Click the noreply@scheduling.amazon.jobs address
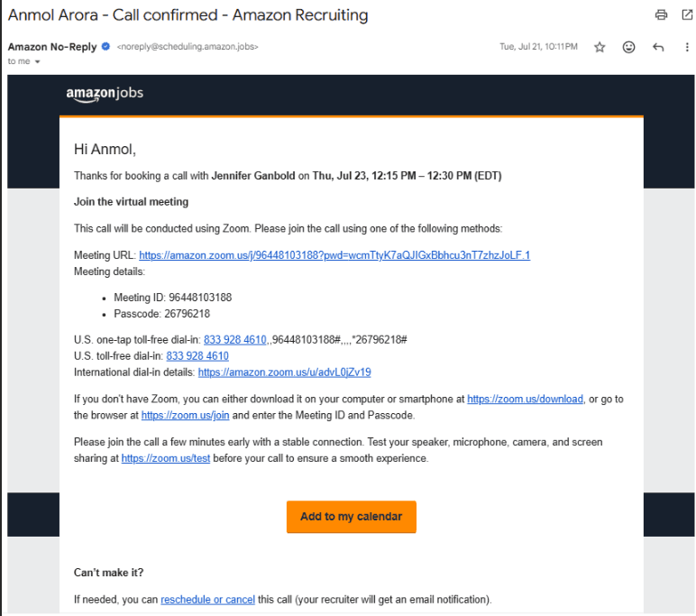The width and height of the screenshot is (696, 616). click(x=188, y=47)
